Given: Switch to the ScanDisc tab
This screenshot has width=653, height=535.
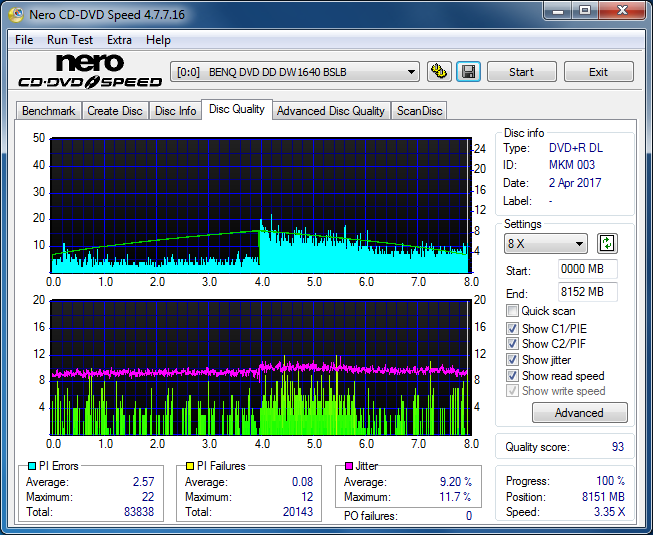Looking at the screenshot, I should coord(419,111).
